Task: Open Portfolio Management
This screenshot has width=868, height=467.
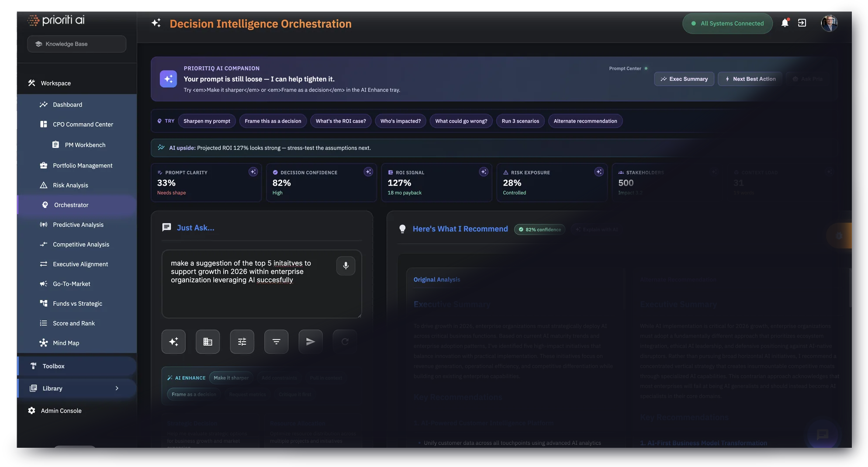Action: click(77, 166)
